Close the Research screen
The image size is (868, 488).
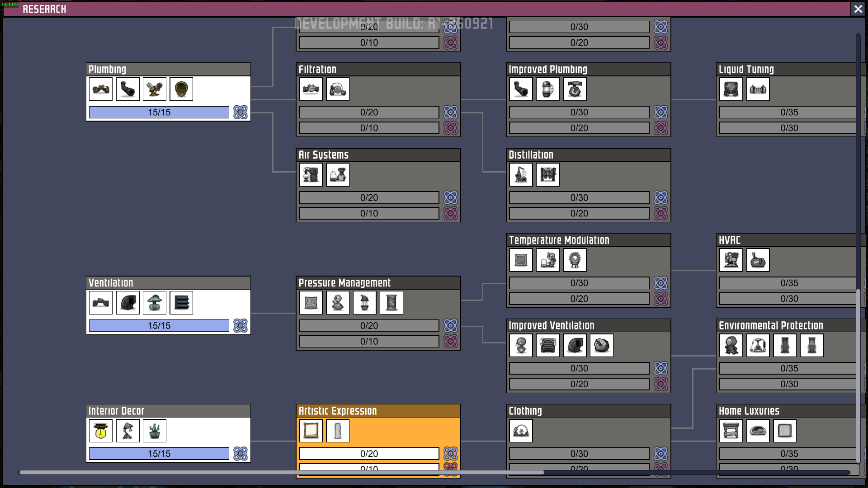click(858, 9)
